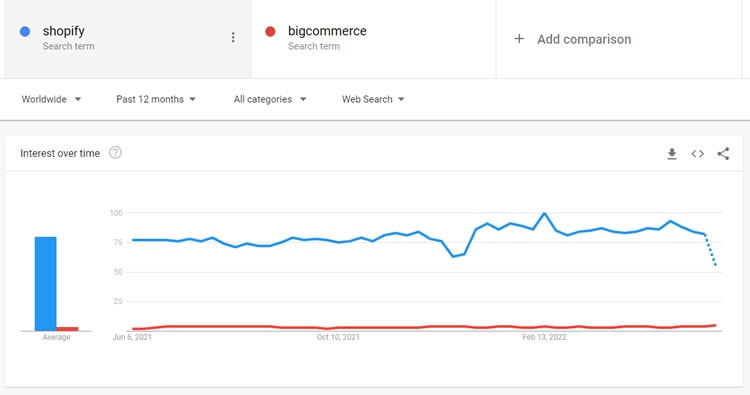Screen dimensions: 750x395
Task: Select the blue Average bar for shopify
Action: click(x=45, y=284)
